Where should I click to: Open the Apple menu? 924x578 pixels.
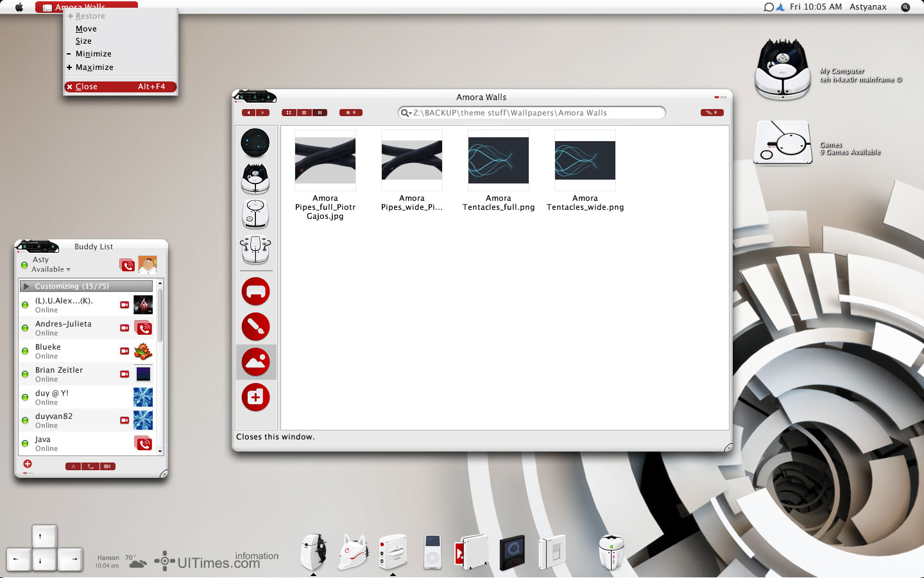(x=19, y=7)
